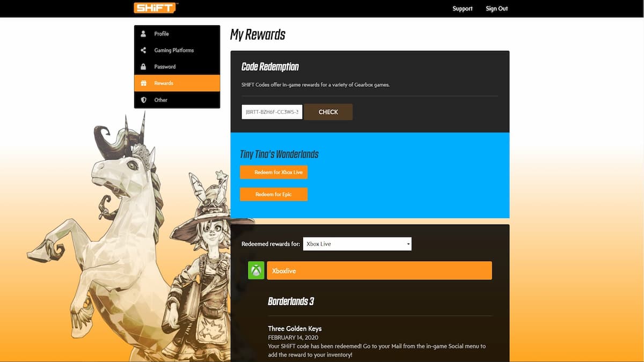The height and width of the screenshot is (362, 644).
Task: Click the SHiFT code input field
Action: pyautogui.click(x=272, y=112)
